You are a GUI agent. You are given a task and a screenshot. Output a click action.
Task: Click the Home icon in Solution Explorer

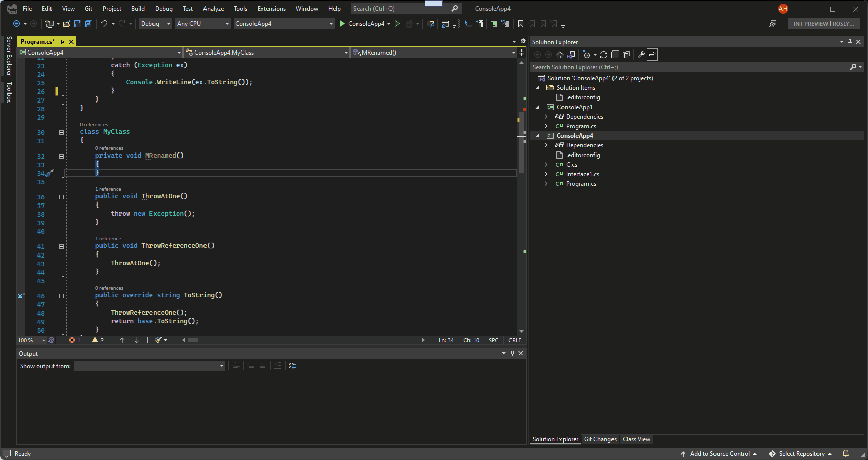(x=560, y=55)
